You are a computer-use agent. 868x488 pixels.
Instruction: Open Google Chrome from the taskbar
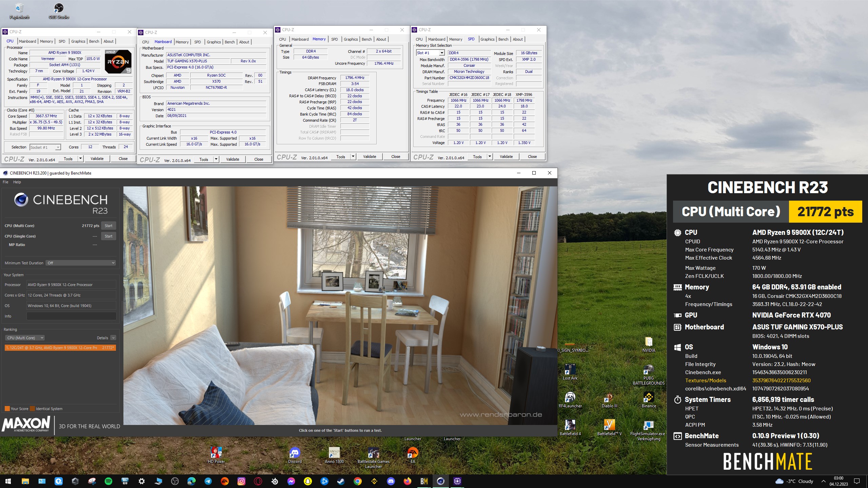click(x=358, y=481)
